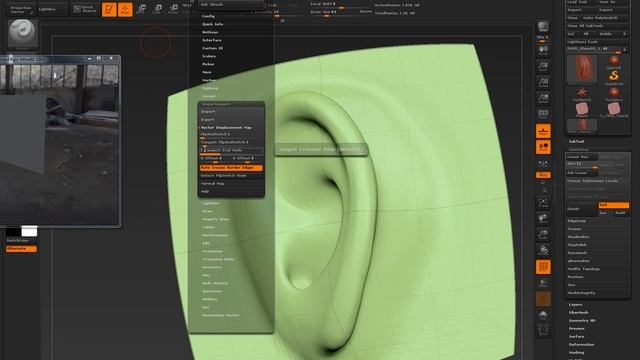The width and height of the screenshot is (640, 360).
Task: Toggle the orange Local symmetry icon
Action: [x=543, y=147]
